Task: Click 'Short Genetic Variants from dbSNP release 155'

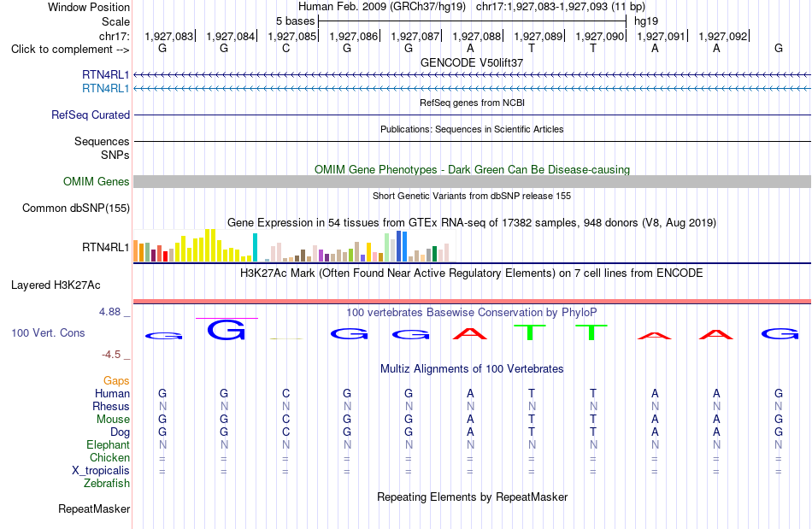Action: pos(472,197)
